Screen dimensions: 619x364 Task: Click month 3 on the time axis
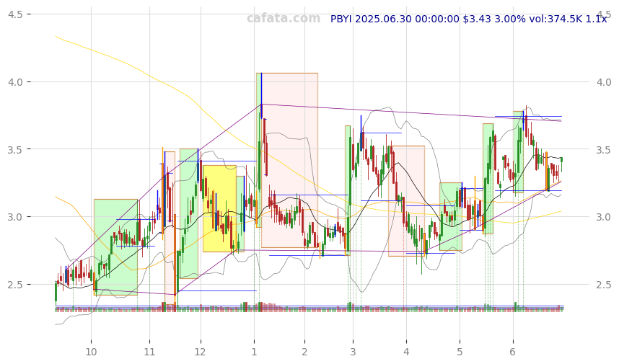tap(353, 352)
